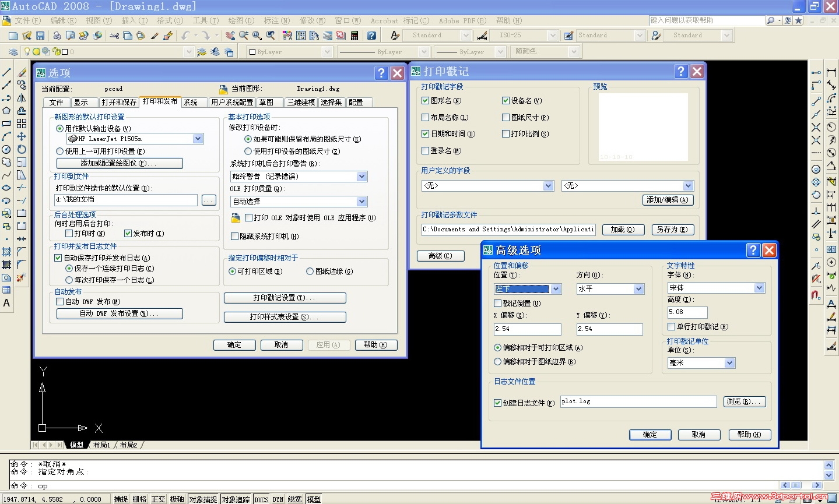
Task: Click the Pan realtime hand icon
Action: [x=230, y=36]
